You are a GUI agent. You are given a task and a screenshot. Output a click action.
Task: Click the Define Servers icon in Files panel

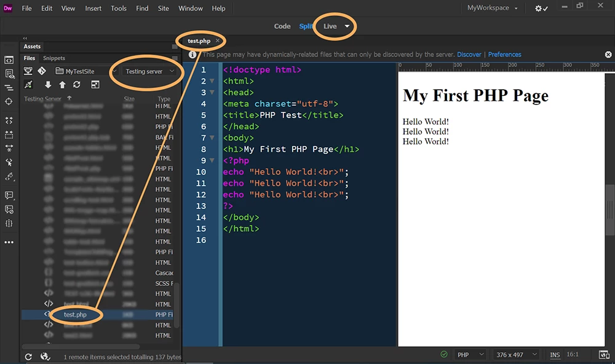(x=28, y=71)
